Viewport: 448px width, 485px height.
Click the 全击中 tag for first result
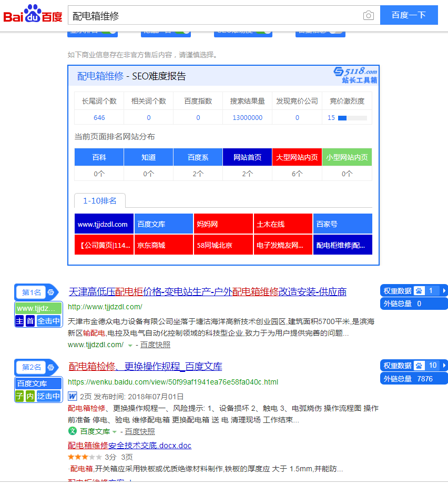(x=48, y=321)
